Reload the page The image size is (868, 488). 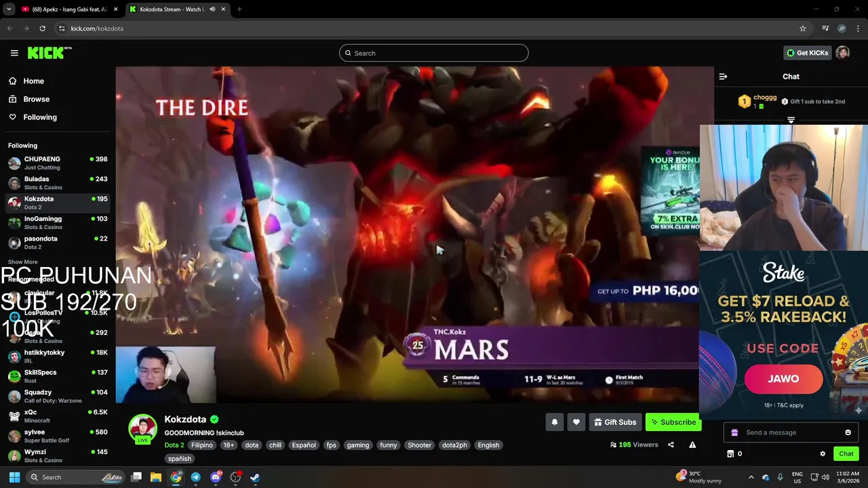(42, 28)
